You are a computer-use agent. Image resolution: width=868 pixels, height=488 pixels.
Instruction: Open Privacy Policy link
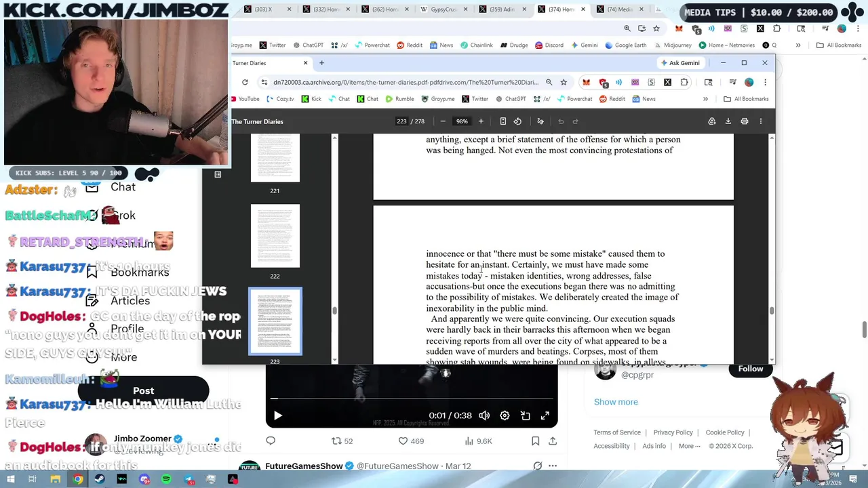pyautogui.click(x=673, y=432)
